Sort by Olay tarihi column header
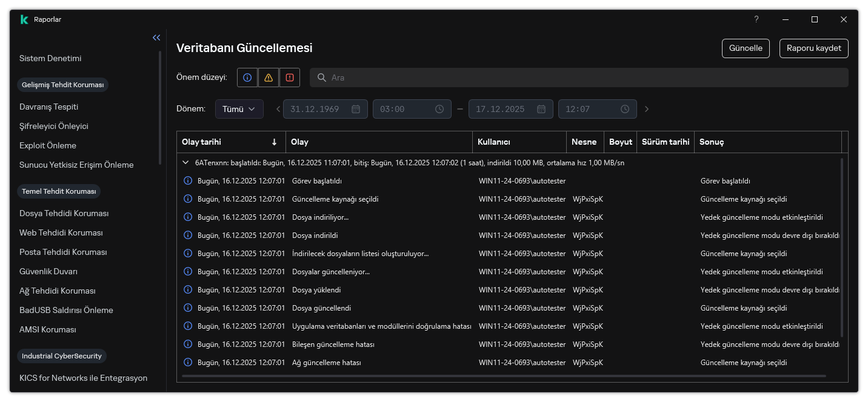This screenshot has width=868, height=402. coord(230,142)
